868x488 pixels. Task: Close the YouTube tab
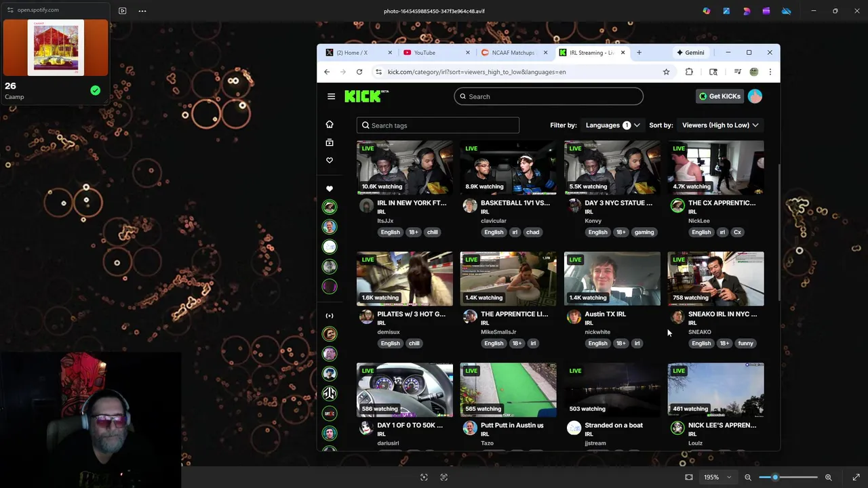tap(467, 52)
